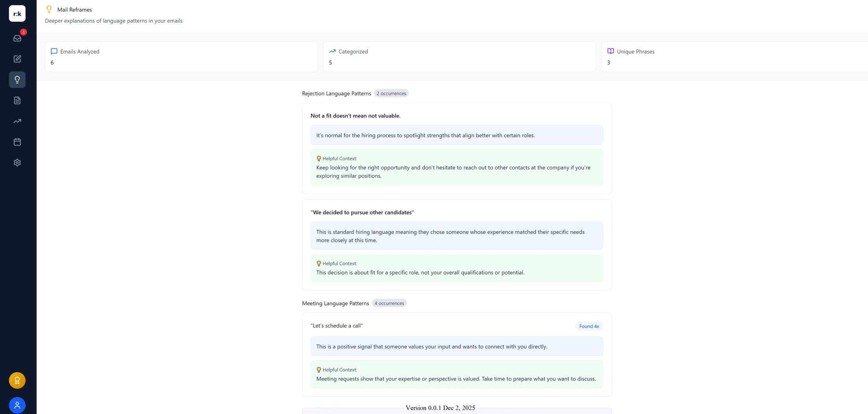868x414 pixels.
Task: Click the "Found 4x" badge
Action: pyautogui.click(x=589, y=326)
